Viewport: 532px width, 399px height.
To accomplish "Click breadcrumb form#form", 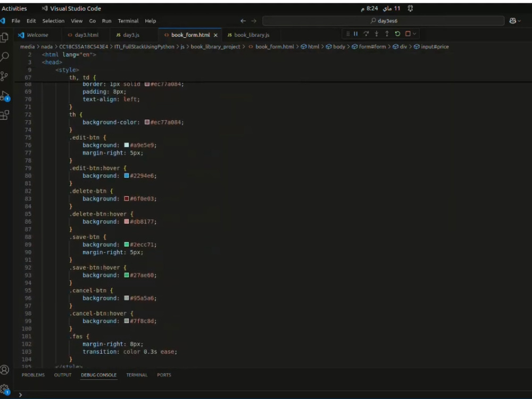I will point(369,47).
